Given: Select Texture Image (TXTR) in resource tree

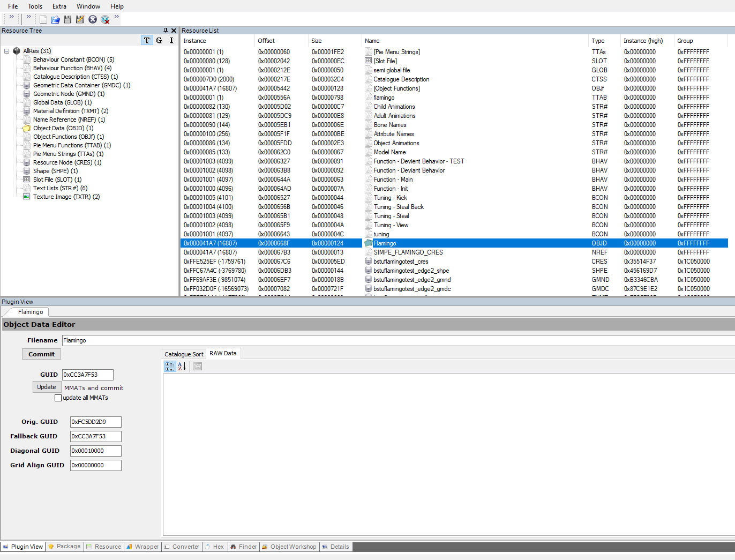Looking at the screenshot, I should point(66,197).
